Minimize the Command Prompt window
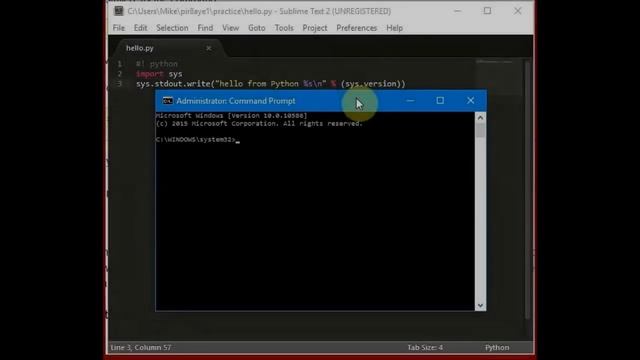The image size is (640, 360). [410, 100]
